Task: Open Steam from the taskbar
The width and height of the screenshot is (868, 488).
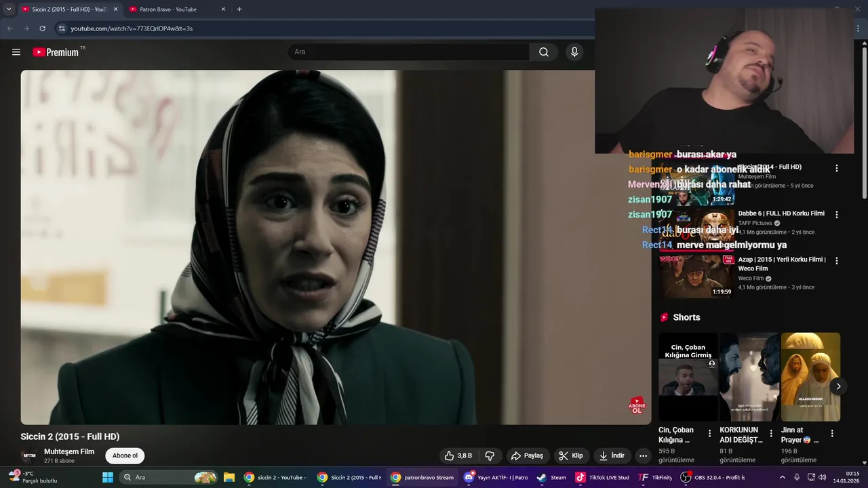Action: (x=551, y=477)
